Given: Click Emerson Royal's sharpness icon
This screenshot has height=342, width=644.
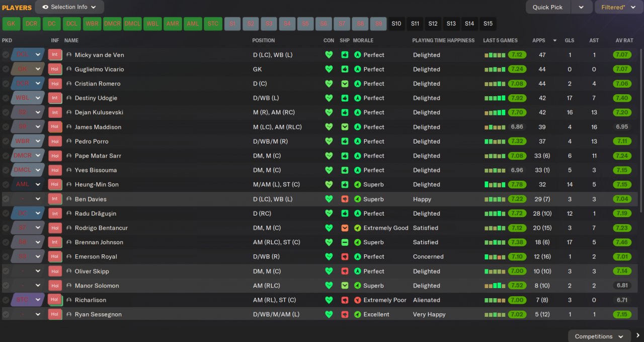Looking at the screenshot, I should [345, 257].
